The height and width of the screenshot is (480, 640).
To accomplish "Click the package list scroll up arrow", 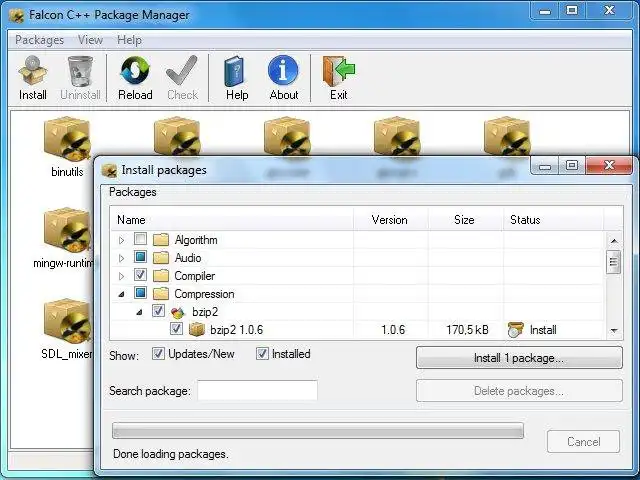I will [x=614, y=241].
